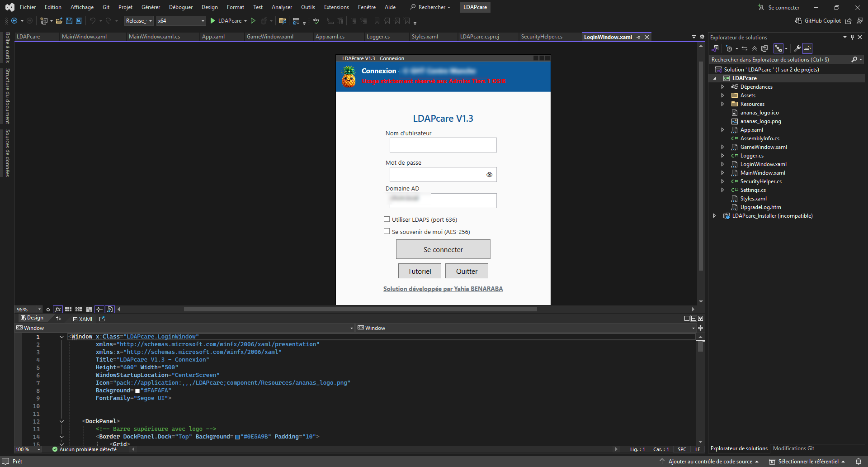Click the swap panes arrows icon
The width and height of the screenshot is (868, 467).
pos(58,319)
